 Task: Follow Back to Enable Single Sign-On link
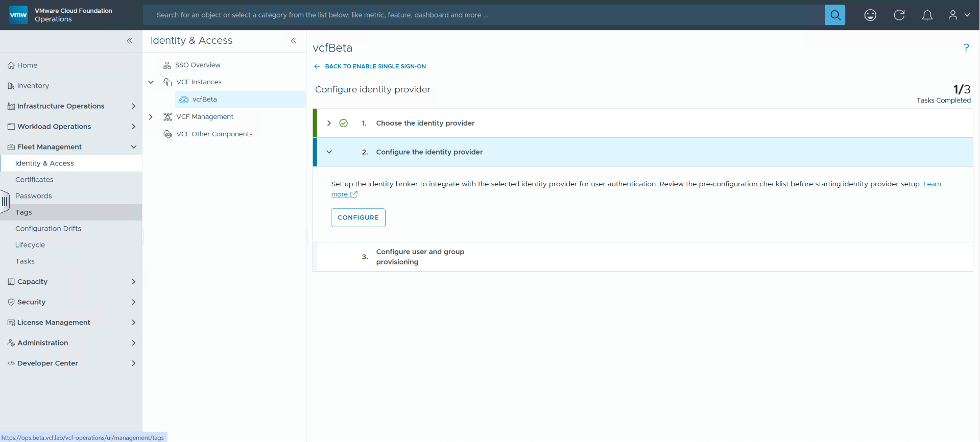click(375, 66)
